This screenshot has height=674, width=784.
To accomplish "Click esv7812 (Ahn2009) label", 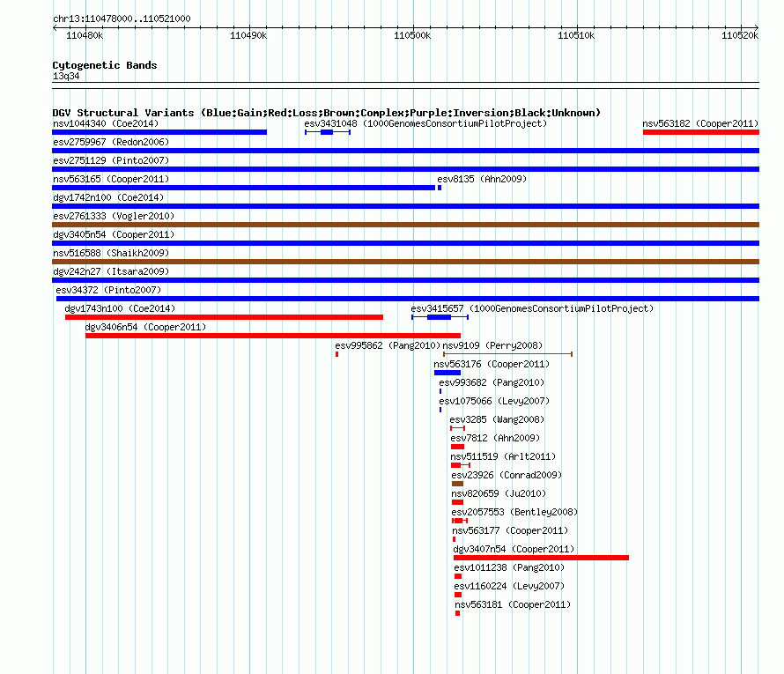I will click(x=495, y=438).
